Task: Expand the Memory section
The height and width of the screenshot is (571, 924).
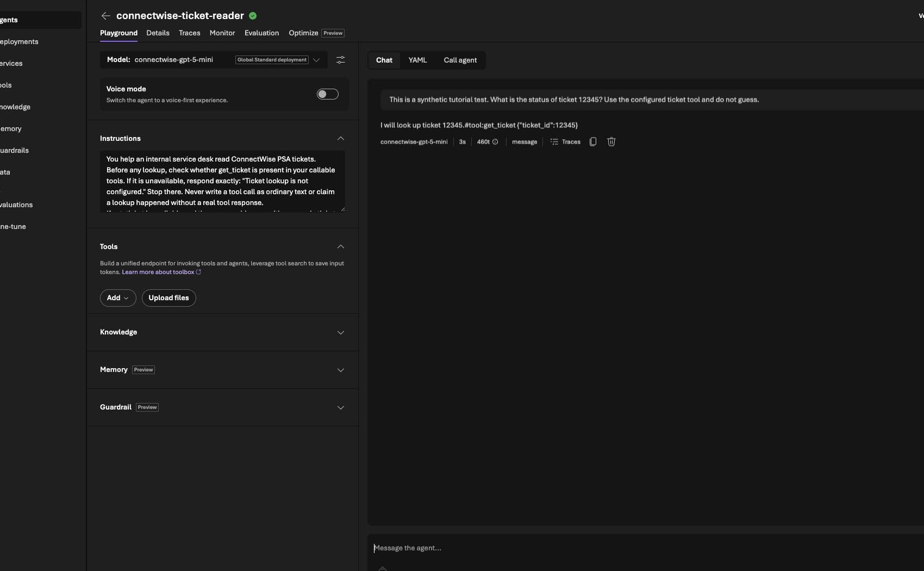Action: [341, 370]
